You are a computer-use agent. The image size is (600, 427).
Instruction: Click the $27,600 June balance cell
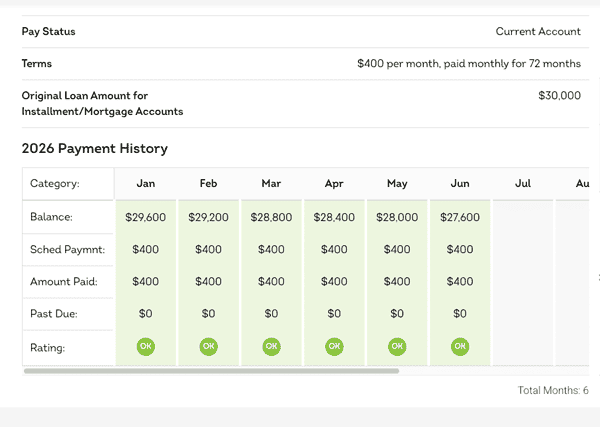pos(460,217)
